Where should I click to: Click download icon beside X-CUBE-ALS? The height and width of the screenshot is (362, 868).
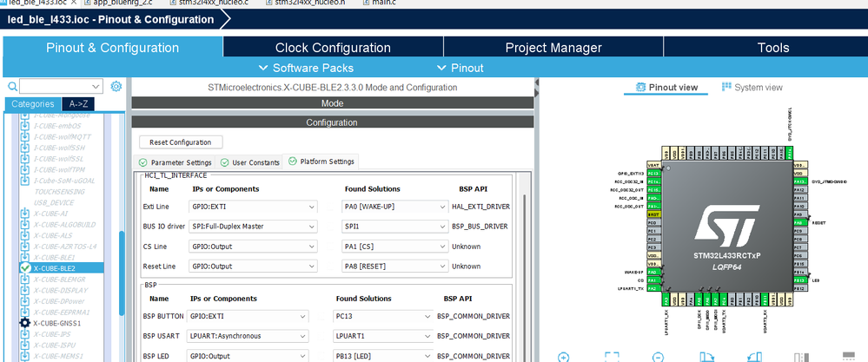25,235
